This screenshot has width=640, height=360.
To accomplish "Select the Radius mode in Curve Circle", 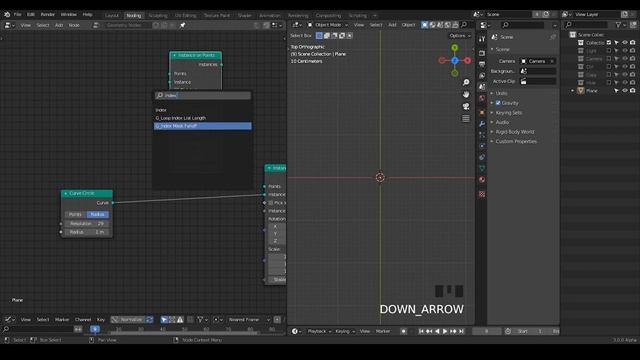I will tap(98, 214).
